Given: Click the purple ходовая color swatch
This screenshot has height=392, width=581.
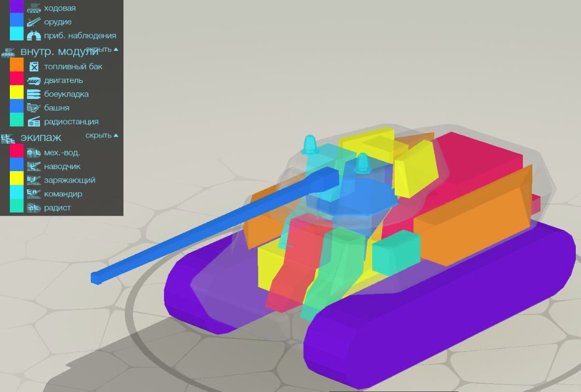Looking at the screenshot, I should point(17,7).
